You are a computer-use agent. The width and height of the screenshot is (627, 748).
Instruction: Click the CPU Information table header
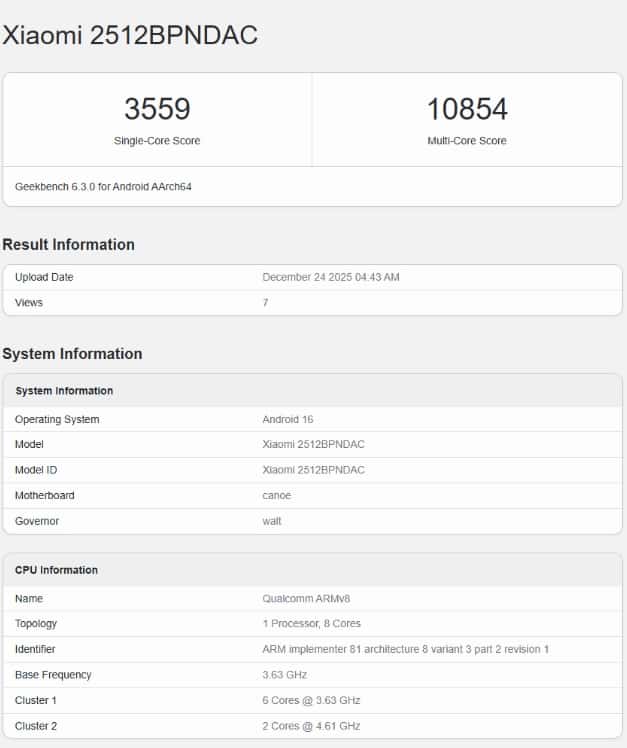[x=56, y=570]
